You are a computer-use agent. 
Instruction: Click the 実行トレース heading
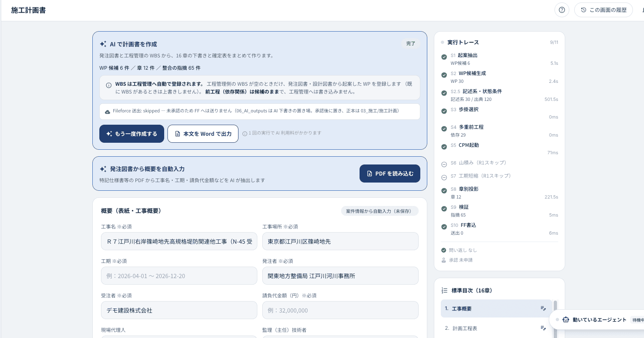click(463, 42)
